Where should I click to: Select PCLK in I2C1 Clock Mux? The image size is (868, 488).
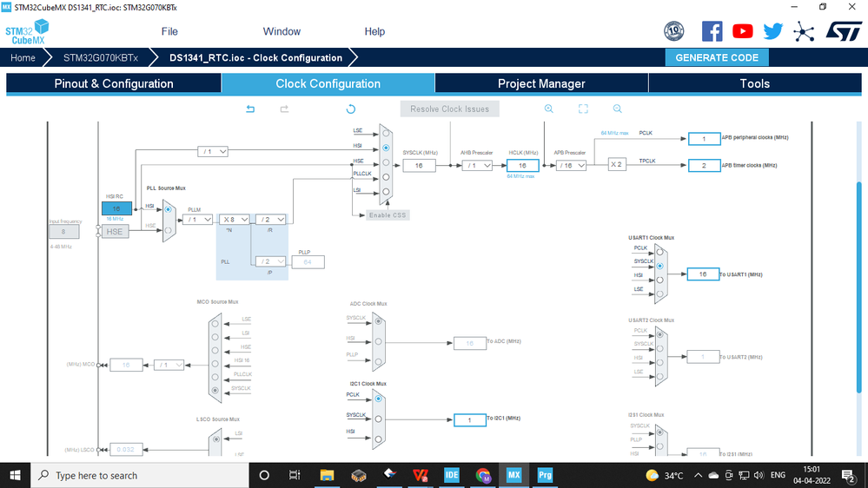pos(379,399)
